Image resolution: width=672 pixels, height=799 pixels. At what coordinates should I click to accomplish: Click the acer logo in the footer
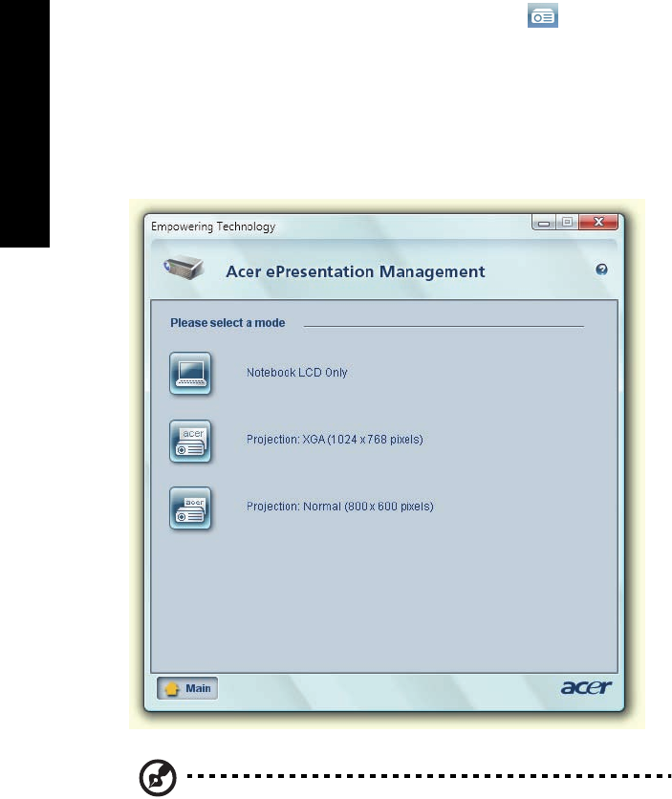click(586, 687)
